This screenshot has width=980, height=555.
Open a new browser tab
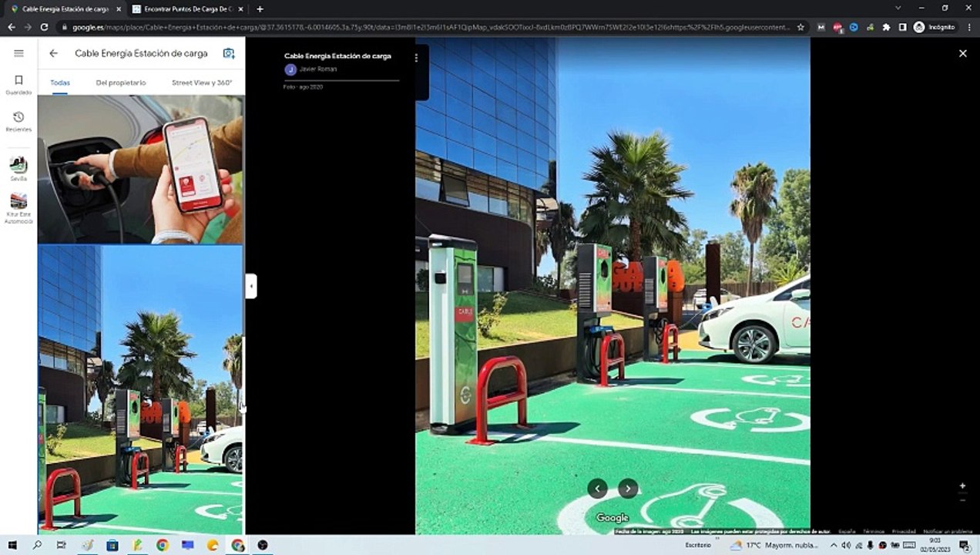tap(260, 8)
